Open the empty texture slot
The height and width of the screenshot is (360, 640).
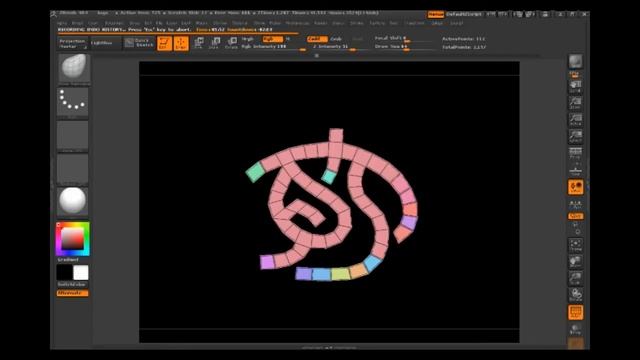pos(73,169)
